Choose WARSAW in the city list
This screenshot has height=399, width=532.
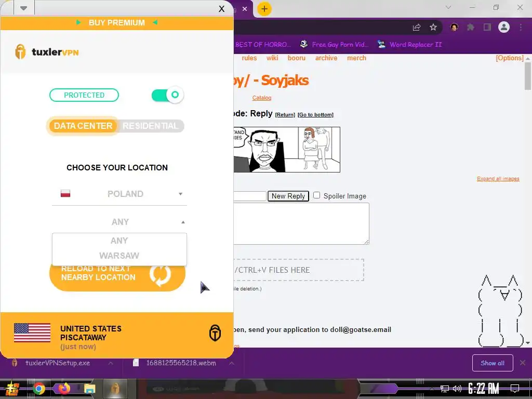tap(119, 256)
